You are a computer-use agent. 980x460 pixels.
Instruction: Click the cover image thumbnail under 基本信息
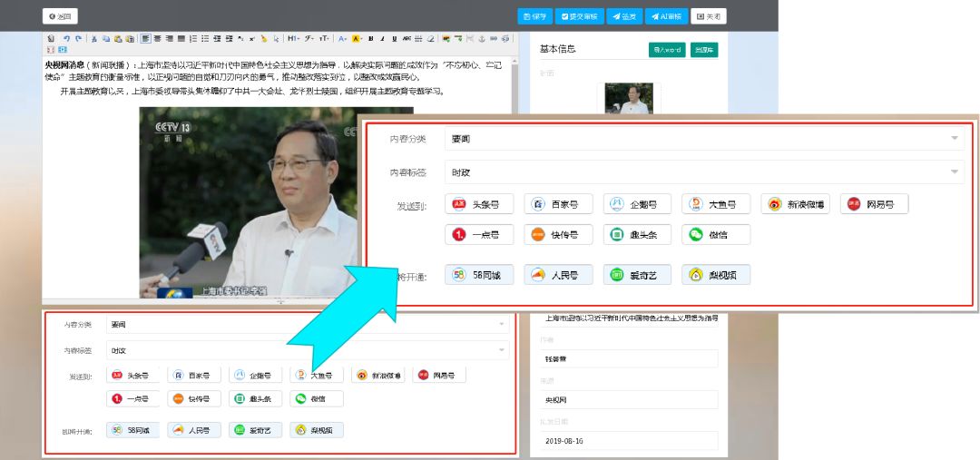click(628, 98)
